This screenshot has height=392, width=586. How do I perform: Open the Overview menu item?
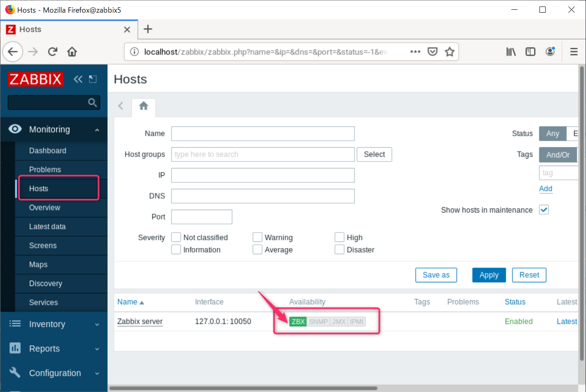coord(61,208)
